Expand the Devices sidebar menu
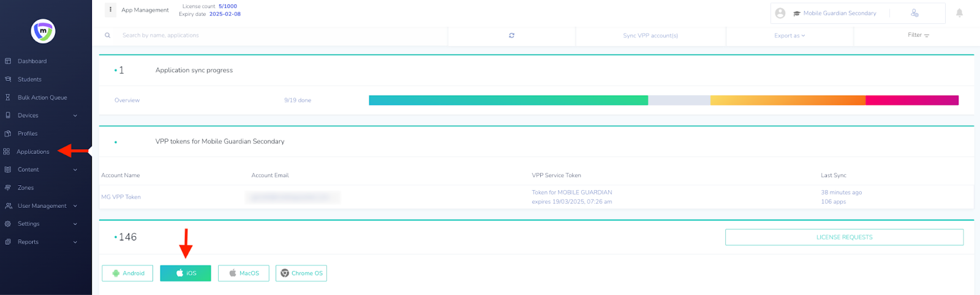 pyautogui.click(x=40, y=115)
